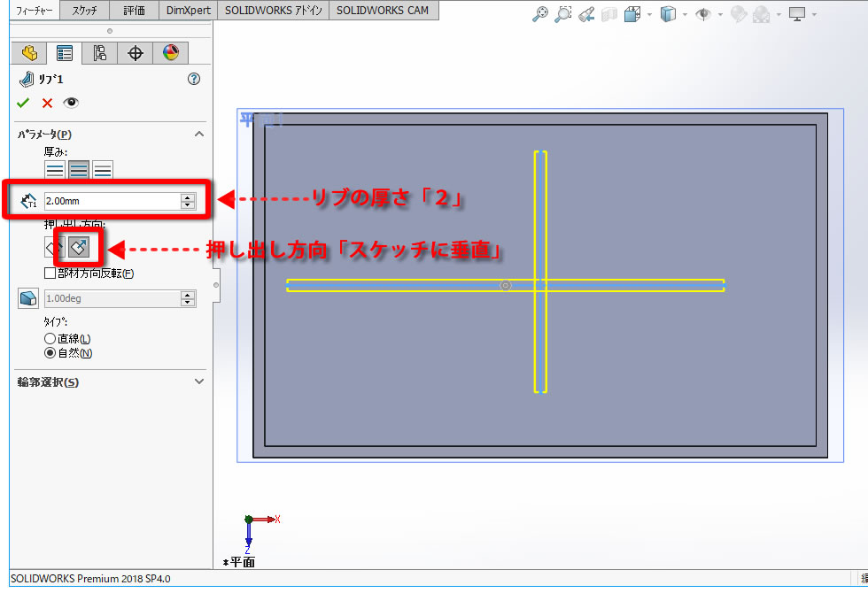Open the View Orientation dropdown arrow
Viewport: 868px width, 593px height.
(649, 15)
